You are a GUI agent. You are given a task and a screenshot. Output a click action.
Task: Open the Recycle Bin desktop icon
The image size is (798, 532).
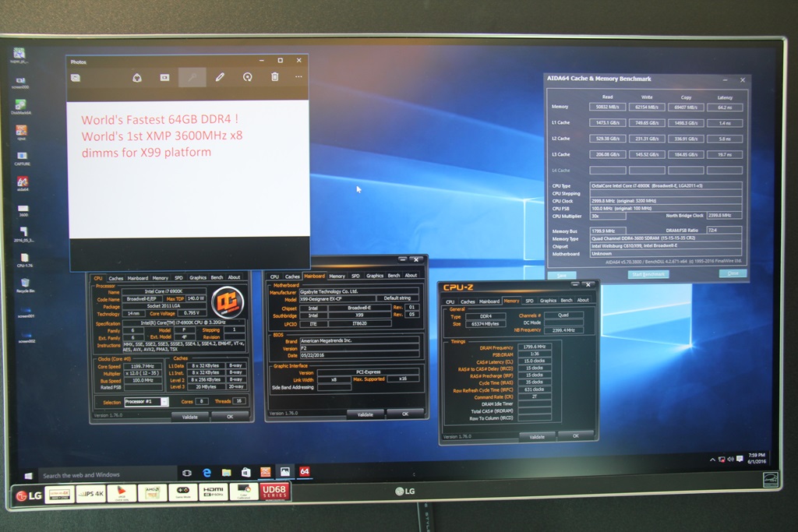pos(25,284)
